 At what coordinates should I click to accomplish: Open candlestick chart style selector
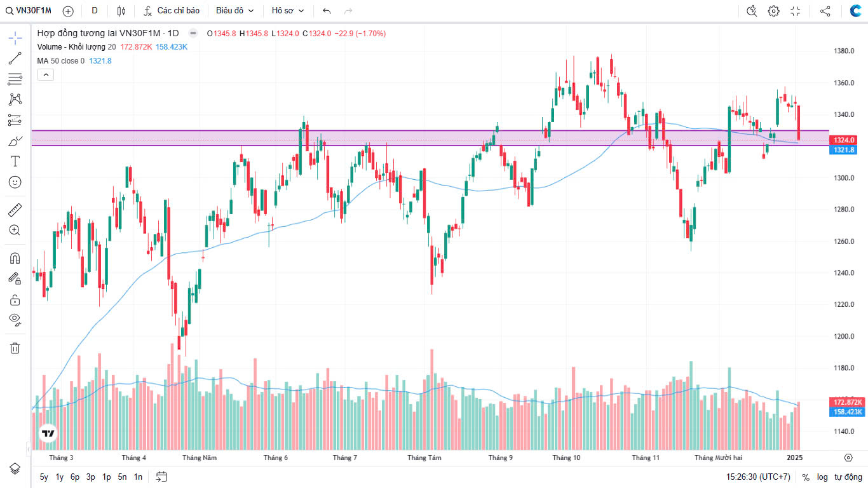point(121,11)
